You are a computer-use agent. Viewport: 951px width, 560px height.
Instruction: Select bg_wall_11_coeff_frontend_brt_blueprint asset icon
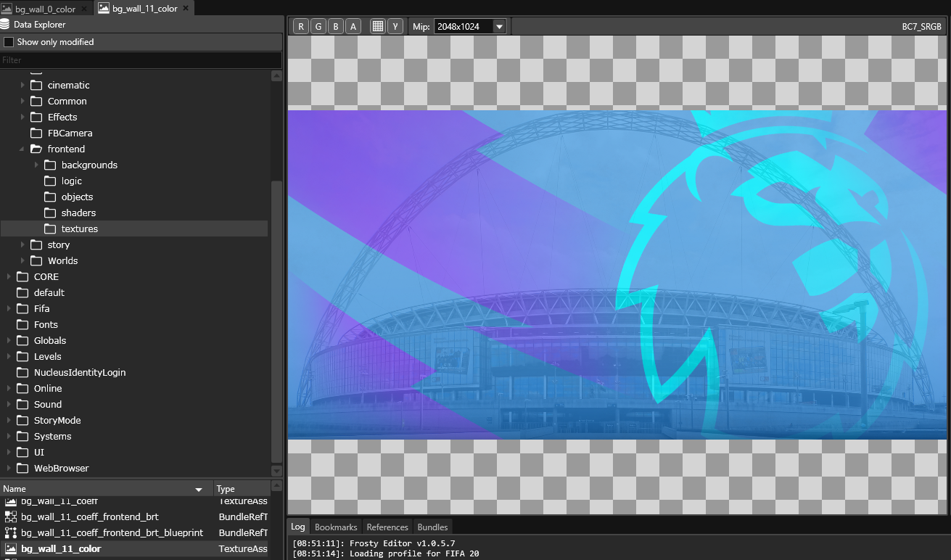11,532
